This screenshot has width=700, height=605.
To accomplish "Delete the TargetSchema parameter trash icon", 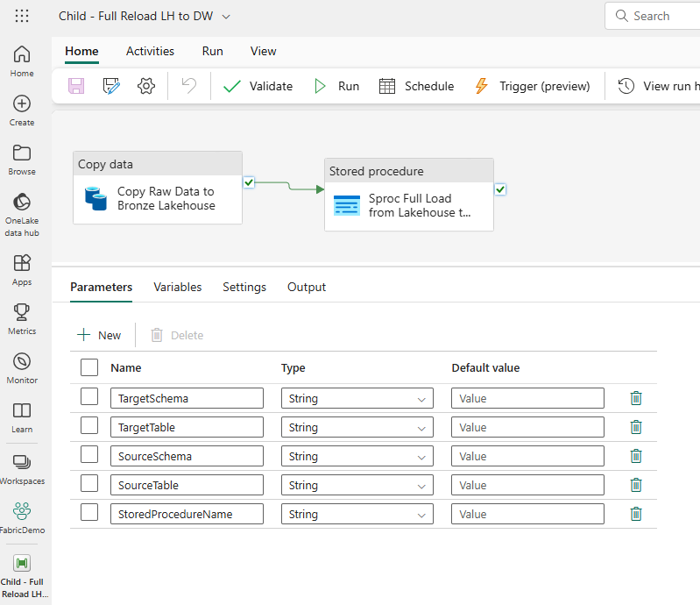I will click(x=636, y=398).
